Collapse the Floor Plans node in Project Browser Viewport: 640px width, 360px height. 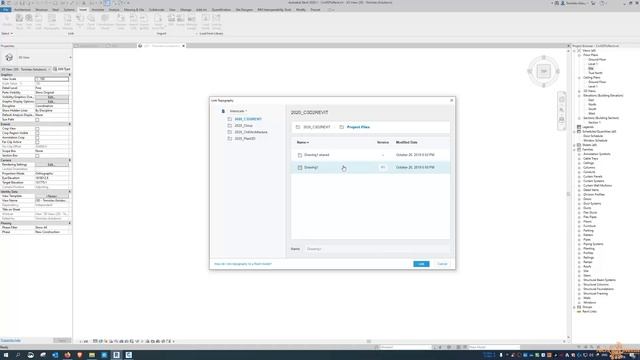[x=579, y=55]
